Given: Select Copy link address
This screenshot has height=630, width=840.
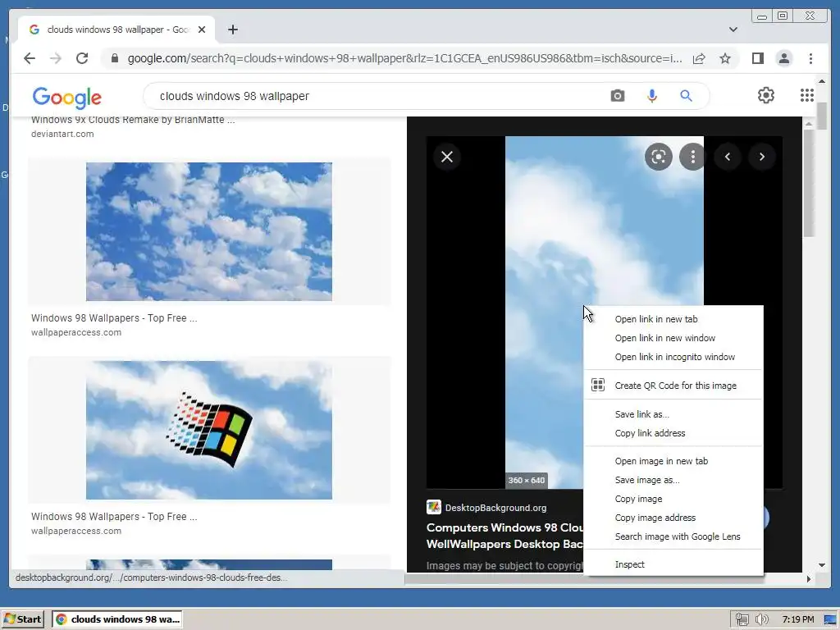Looking at the screenshot, I should click(673, 433).
